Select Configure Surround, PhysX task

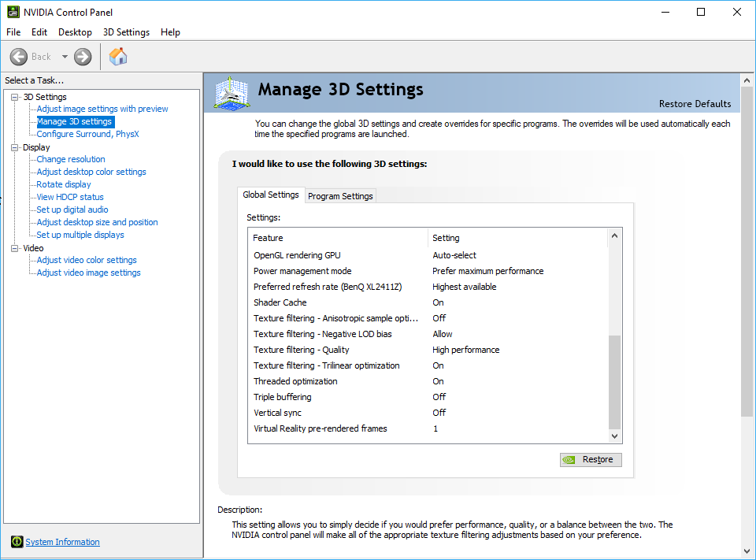87,134
